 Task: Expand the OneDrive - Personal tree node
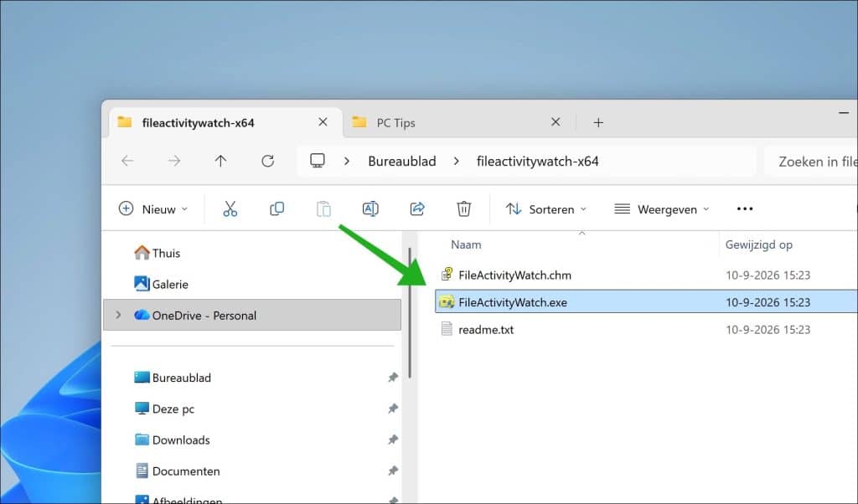point(118,315)
